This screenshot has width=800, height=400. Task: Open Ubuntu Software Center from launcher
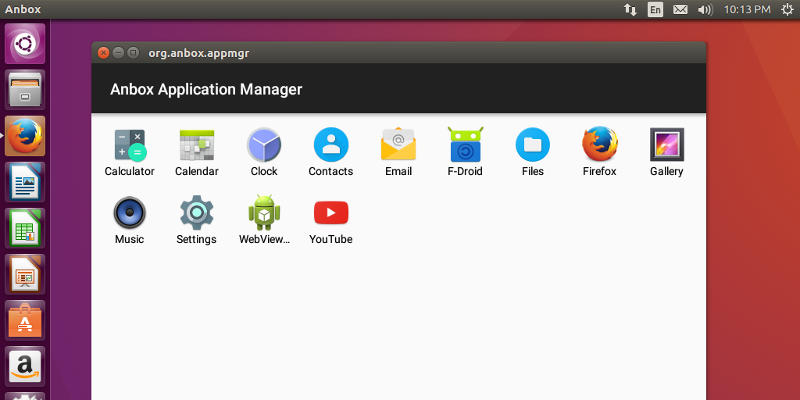coord(25,320)
